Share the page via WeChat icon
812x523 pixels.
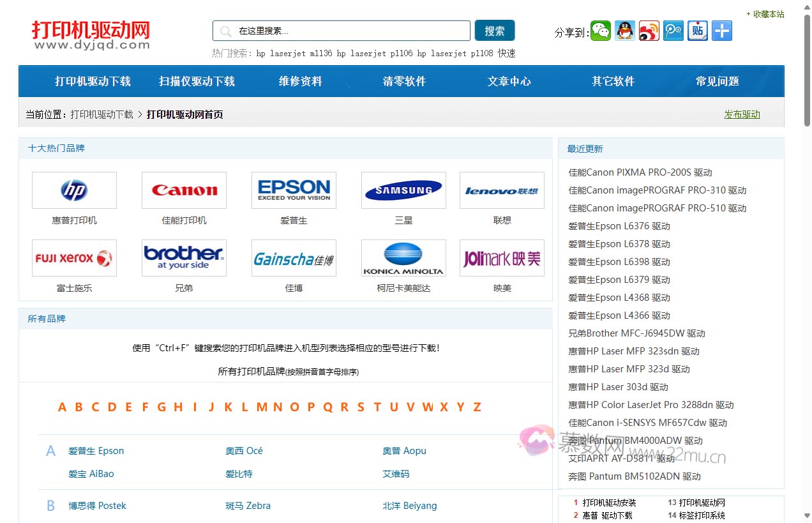601,31
